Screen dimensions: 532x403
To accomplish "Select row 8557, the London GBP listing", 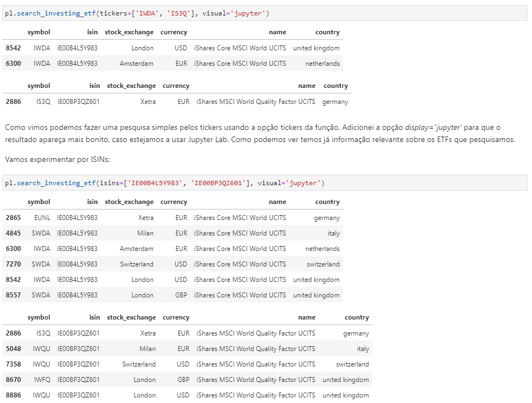I will [13, 295].
